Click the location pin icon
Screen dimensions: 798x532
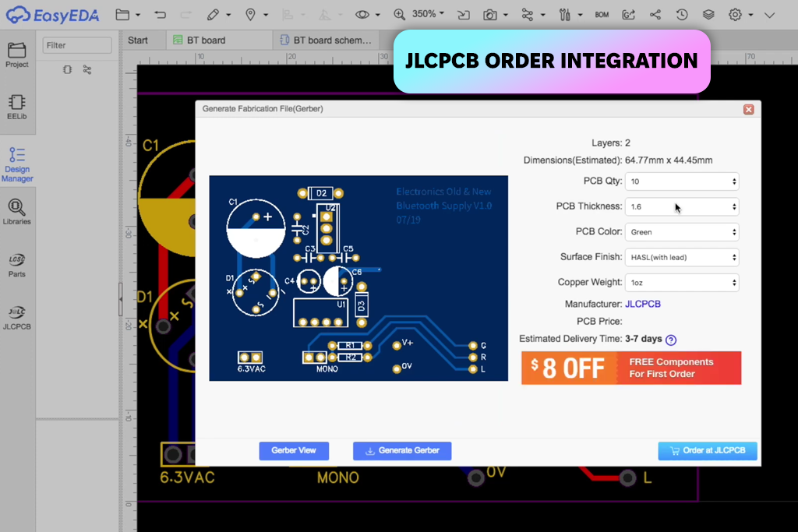pyautogui.click(x=250, y=15)
